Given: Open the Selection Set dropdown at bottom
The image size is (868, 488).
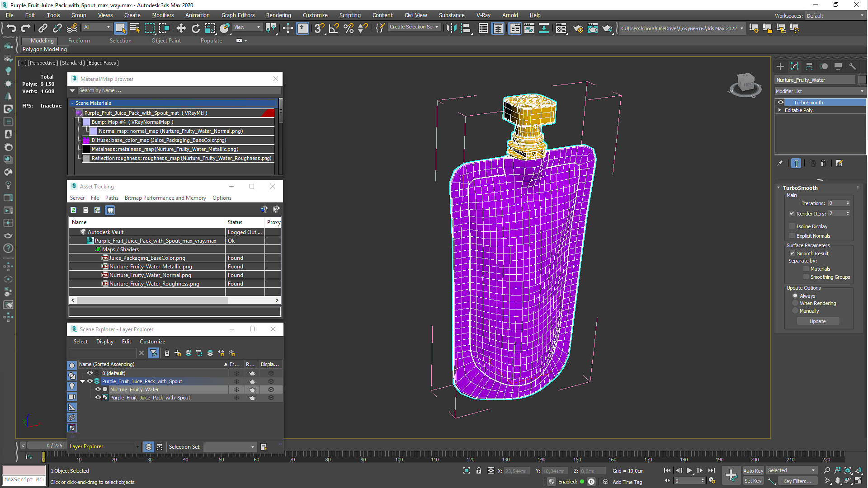Looking at the screenshot, I should (x=230, y=447).
